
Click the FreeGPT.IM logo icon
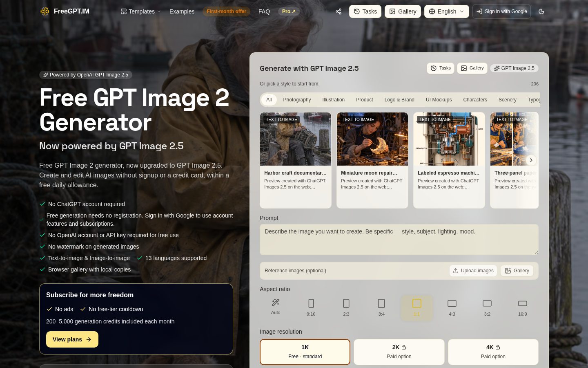pos(45,11)
